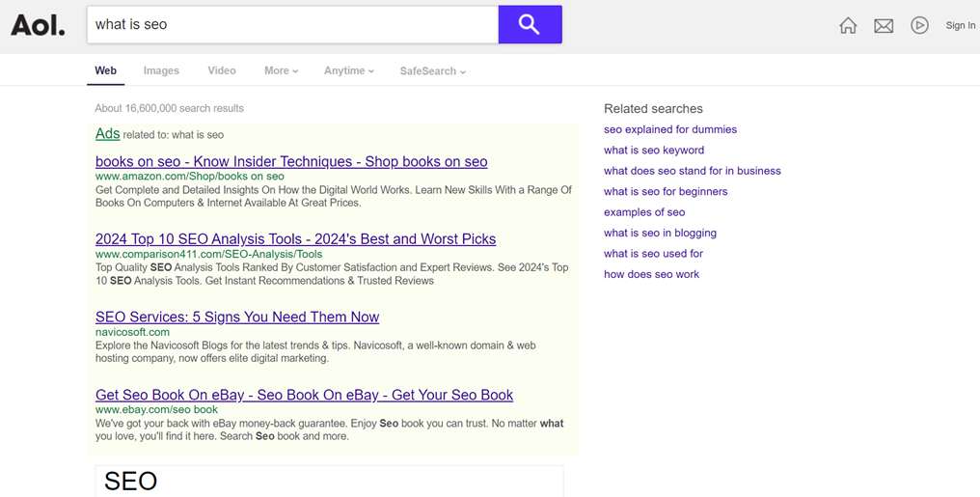Search 'what is seo keyword'
The image size is (980, 497).
click(654, 150)
